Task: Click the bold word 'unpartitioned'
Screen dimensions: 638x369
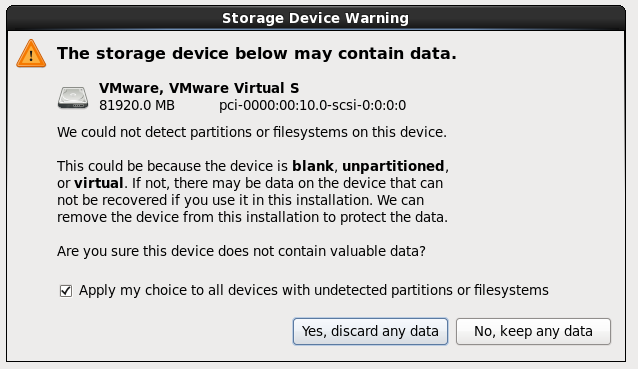Action: (393, 166)
